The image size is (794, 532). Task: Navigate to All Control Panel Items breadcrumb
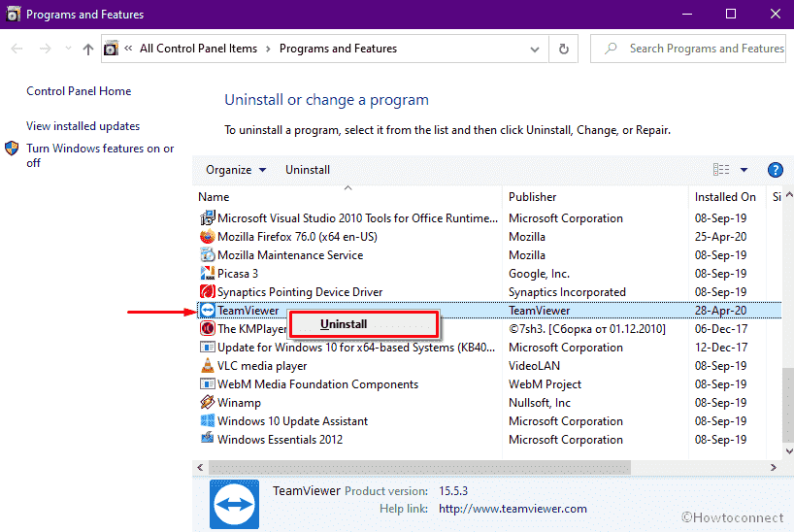point(198,49)
